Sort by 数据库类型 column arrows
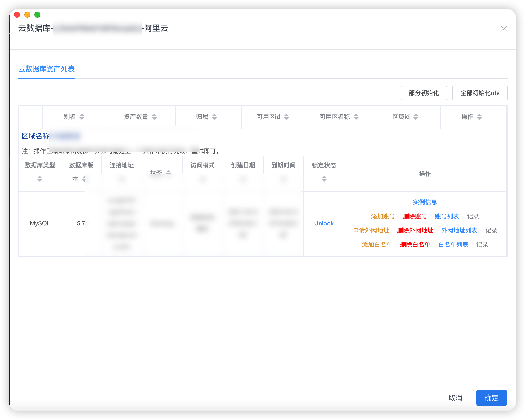Screen dimensions: 525x420 (x=40, y=179)
